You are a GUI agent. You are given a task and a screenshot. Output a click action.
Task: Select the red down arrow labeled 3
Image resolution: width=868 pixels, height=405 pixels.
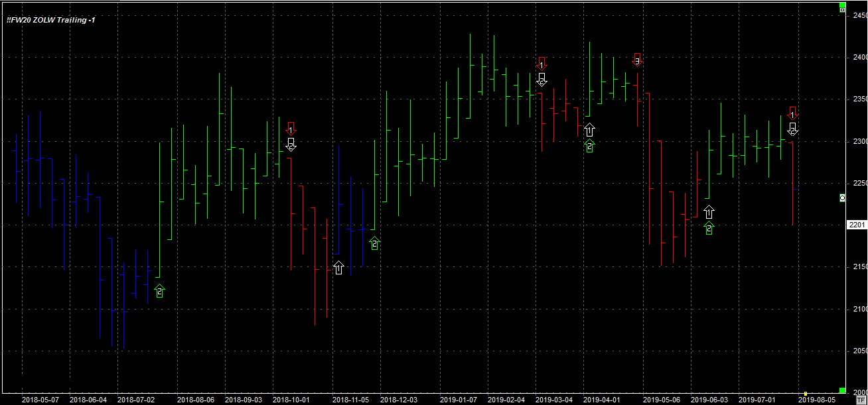pyautogui.click(x=637, y=60)
